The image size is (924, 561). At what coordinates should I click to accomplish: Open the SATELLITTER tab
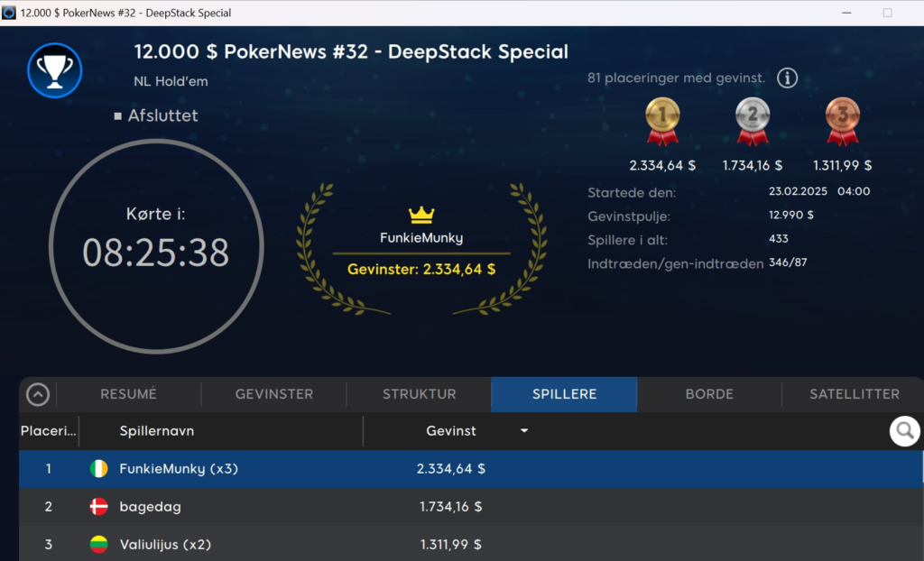(x=854, y=394)
